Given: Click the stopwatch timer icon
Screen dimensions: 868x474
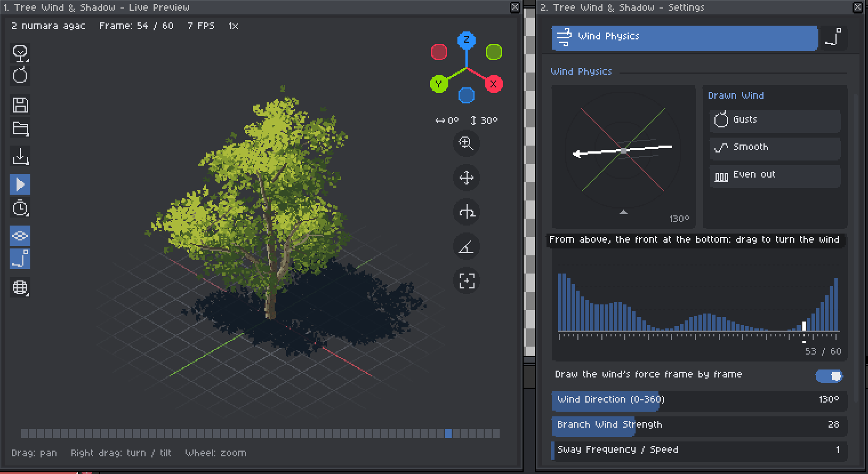Looking at the screenshot, I should pyautogui.click(x=21, y=207).
